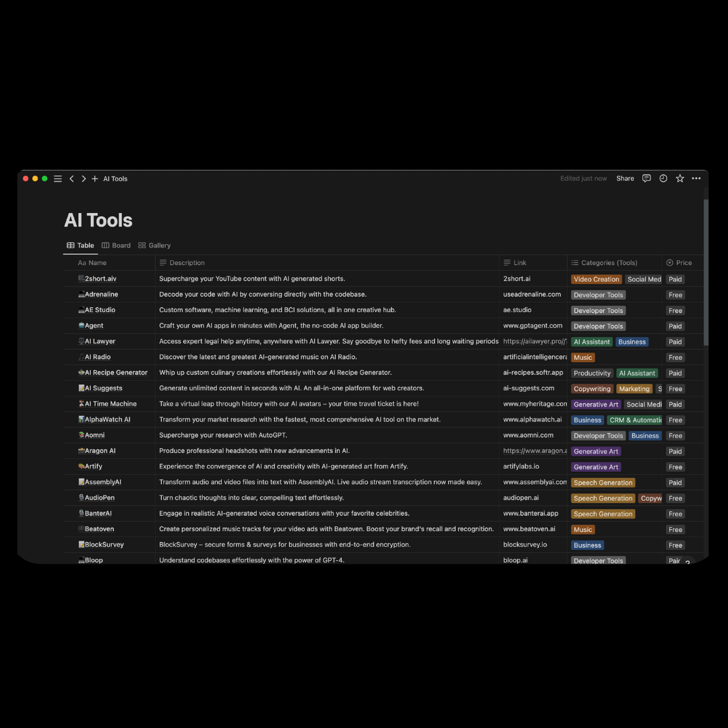Click the useadrenaline.com link cell
The width and height of the screenshot is (728, 728).
coord(533,295)
